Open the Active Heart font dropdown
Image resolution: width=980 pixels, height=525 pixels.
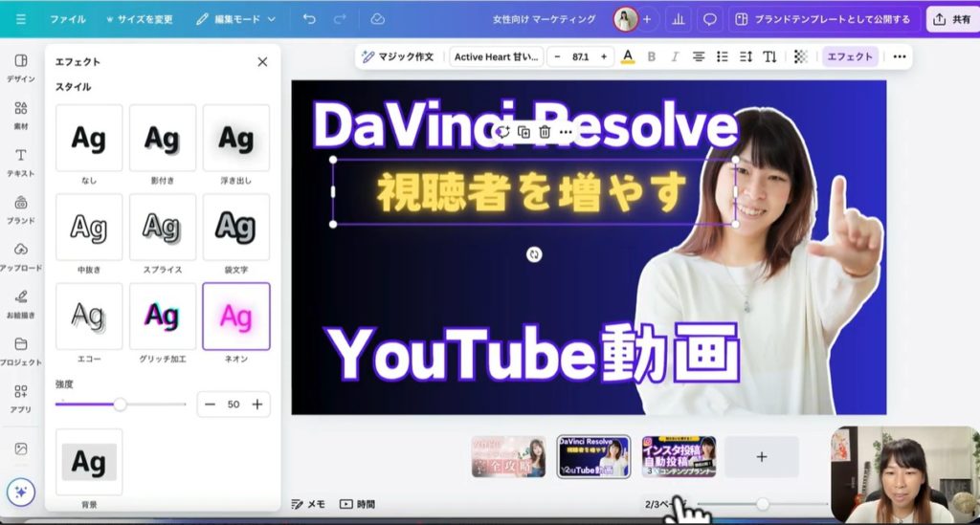[497, 56]
